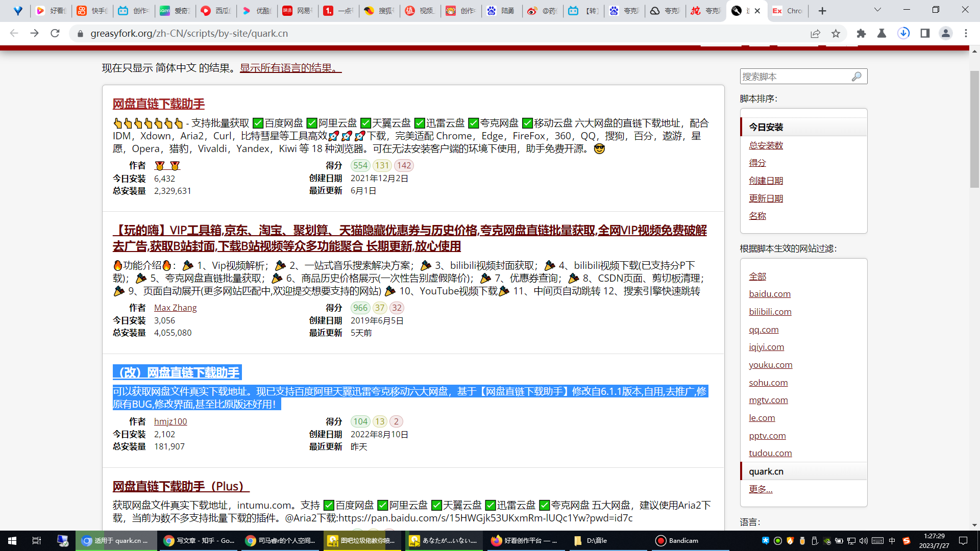Click the Chrome side panel icon
The image size is (980, 551).
tap(924, 33)
